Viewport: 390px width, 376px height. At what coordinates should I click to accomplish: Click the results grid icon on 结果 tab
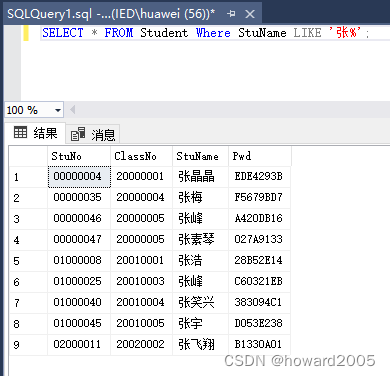point(20,133)
